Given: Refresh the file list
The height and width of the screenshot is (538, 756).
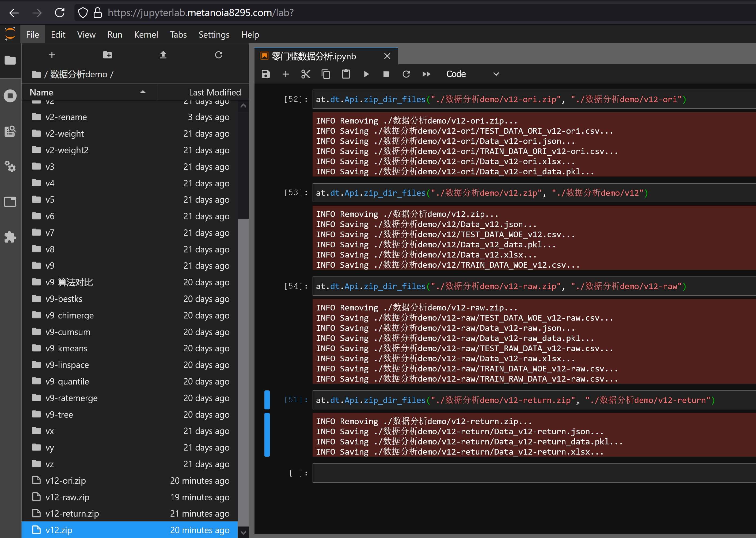Looking at the screenshot, I should click(x=219, y=55).
